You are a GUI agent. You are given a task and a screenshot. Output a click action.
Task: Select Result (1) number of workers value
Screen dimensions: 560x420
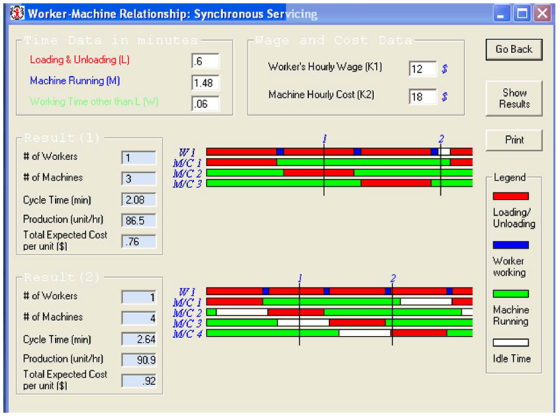(x=139, y=158)
